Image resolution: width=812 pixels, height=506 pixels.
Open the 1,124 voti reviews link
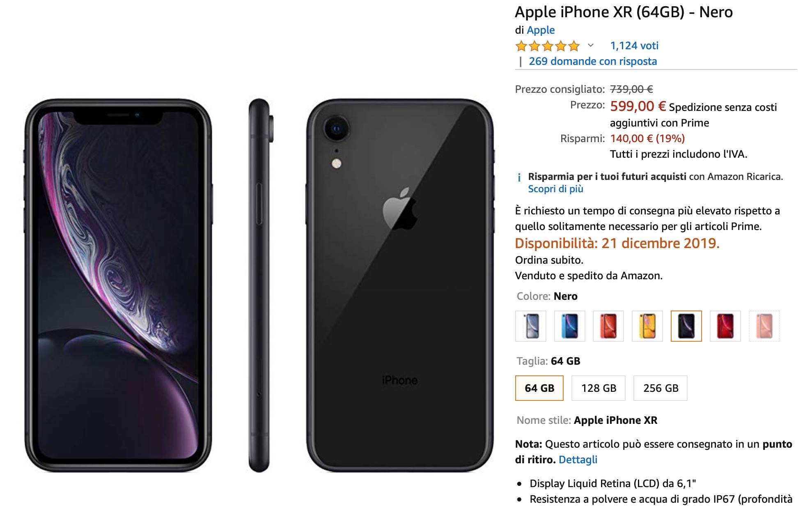point(634,46)
